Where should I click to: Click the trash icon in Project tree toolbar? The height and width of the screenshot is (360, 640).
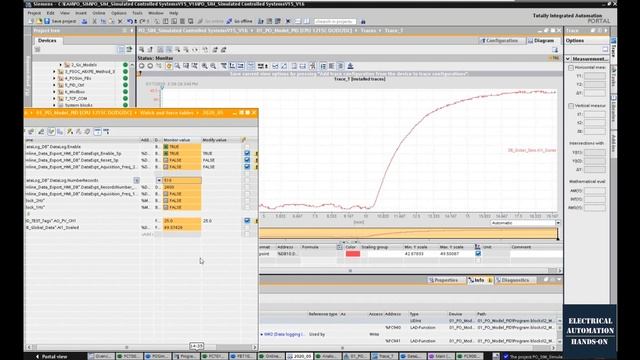(x=37, y=49)
